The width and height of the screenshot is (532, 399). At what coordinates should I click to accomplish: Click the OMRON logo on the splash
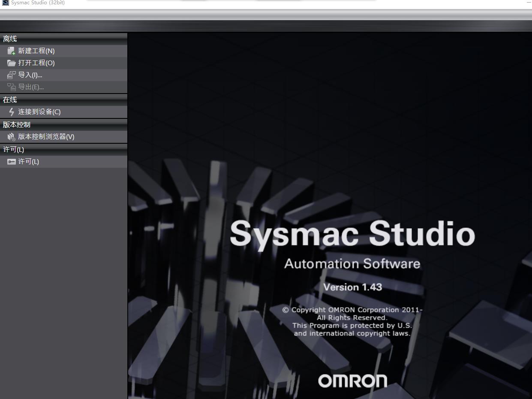[352, 381]
